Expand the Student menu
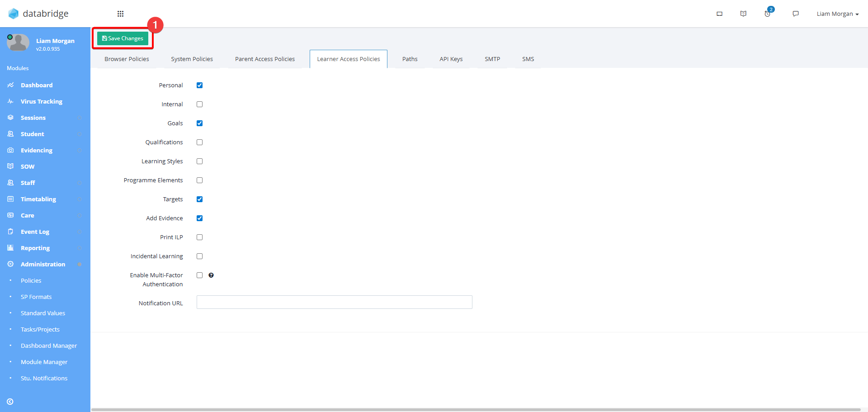The height and width of the screenshot is (412, 868). [80, 134]
